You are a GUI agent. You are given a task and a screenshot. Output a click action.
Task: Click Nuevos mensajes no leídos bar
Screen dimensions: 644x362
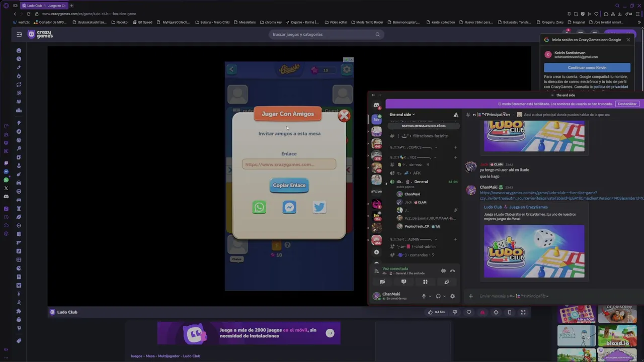pyautogui.click(x=423, y=126)
